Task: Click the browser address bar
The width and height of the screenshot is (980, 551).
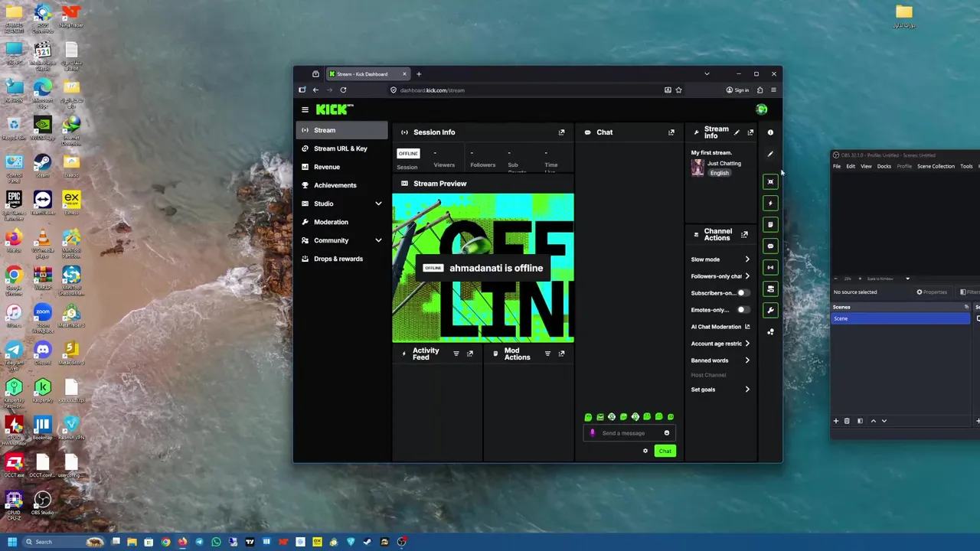Action: tap(524, 90)
